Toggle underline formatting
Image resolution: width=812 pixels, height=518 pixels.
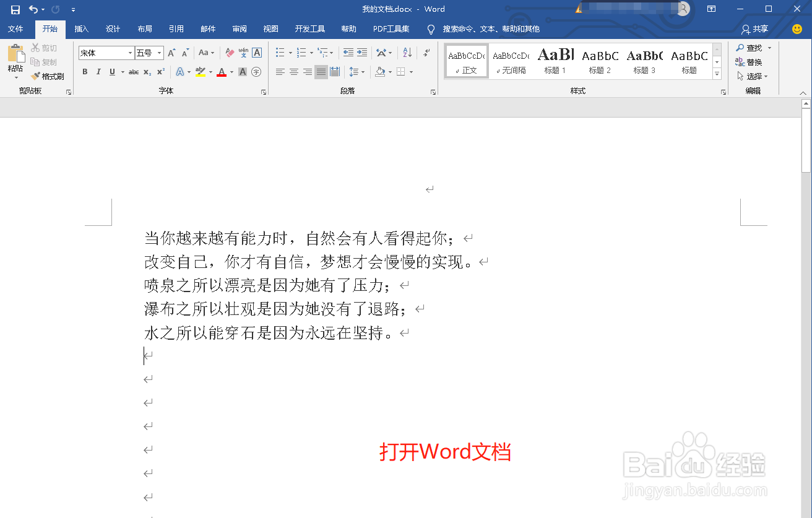tap(113, 72)
